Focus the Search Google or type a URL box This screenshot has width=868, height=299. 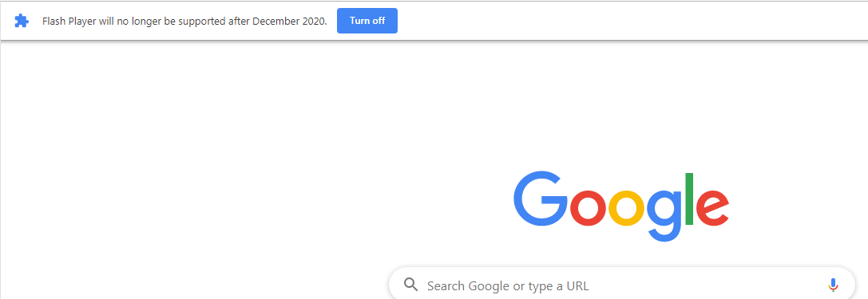tap(622, 285)
